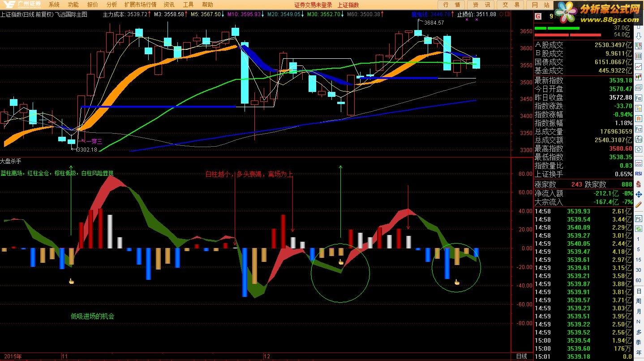Image resolution: width=644 pixels, height=361 pixels.
Task: Select the 日 daily period button
Action: (x=639, y=291)
